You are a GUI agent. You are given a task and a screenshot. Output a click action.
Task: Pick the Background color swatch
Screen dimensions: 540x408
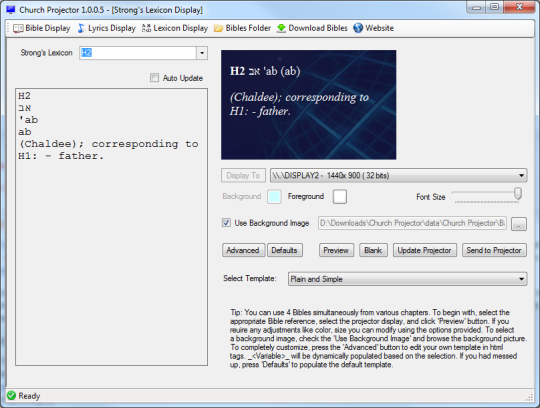pos(274,197)
